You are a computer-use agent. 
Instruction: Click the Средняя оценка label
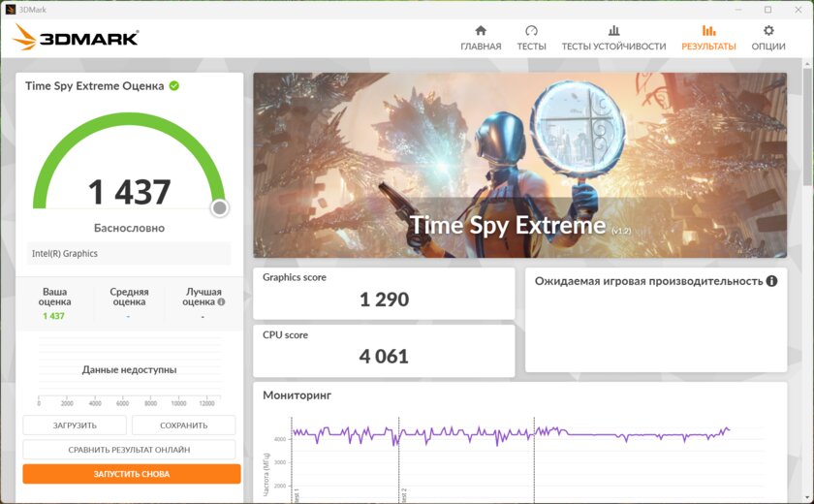tap(129, 297)
